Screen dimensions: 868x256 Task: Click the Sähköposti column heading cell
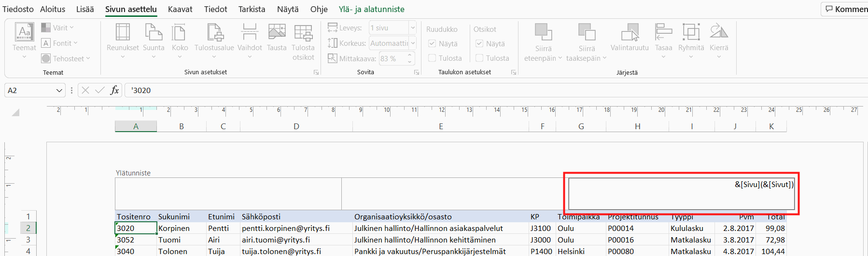[x=296, y=216]
